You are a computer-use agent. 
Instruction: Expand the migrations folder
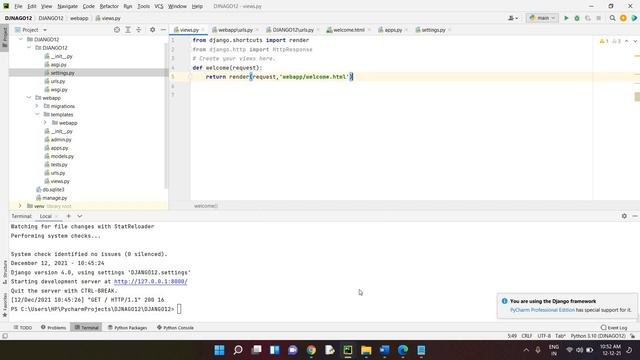point(37,106)
